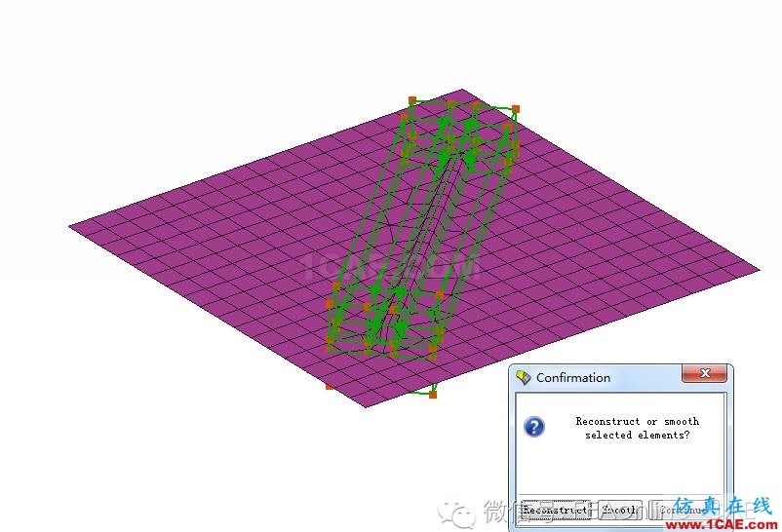This screenshot has width=782, height=532.
Task: Click the blue question mark icon
Action: click(x=534, y=427)
